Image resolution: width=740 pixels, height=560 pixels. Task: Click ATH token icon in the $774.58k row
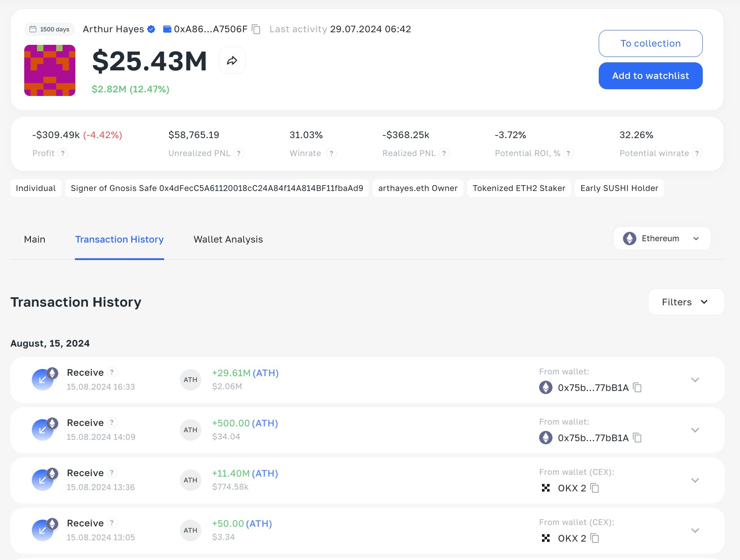point(190,480)
